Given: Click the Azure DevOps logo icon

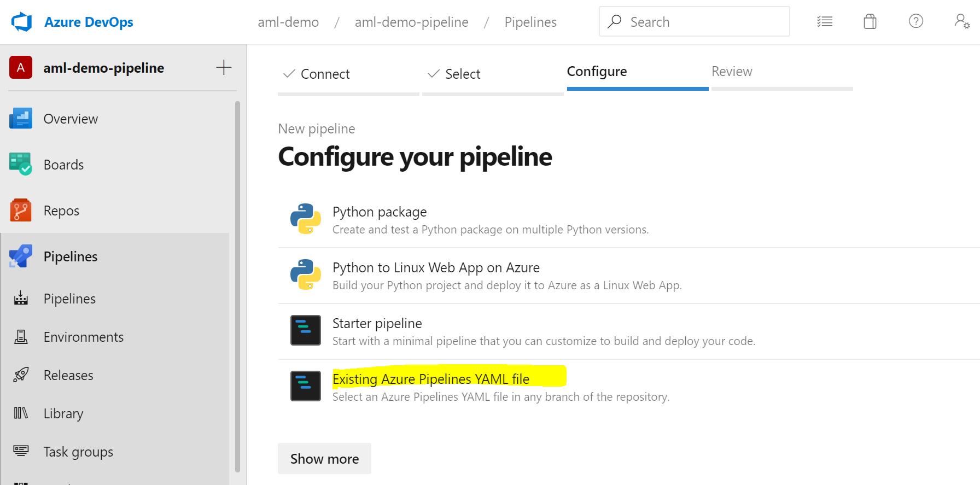Looking at the screenshot, I should 22,22.
